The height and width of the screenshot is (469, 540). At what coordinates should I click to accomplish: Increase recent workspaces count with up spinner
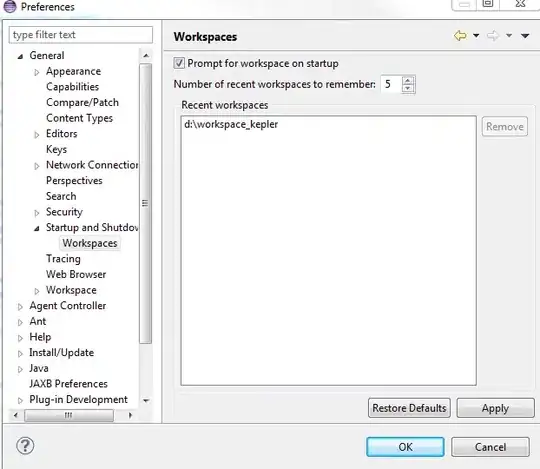click(x=408, y=81)
